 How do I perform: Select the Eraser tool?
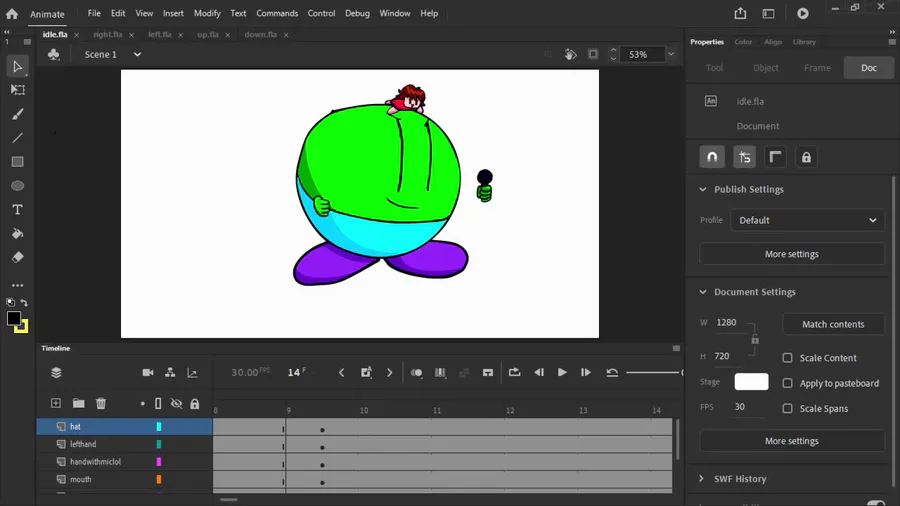point(17,257)
